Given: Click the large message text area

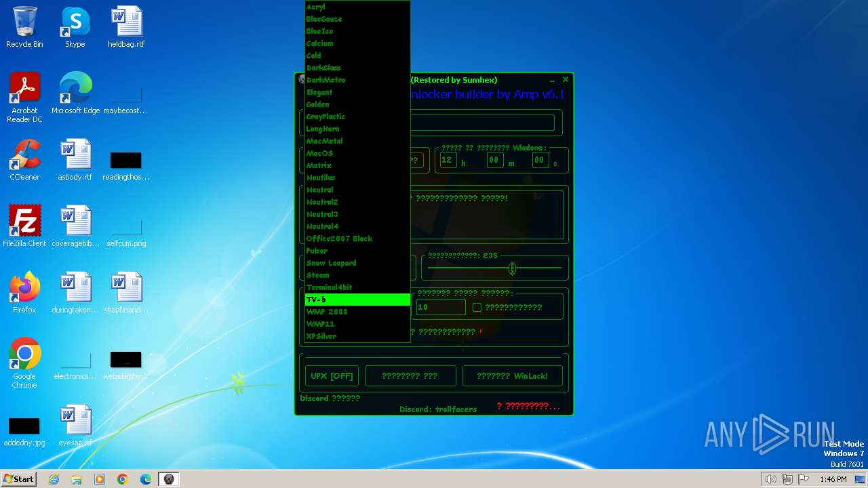Looking at the screenshot, I should point(487,214).
